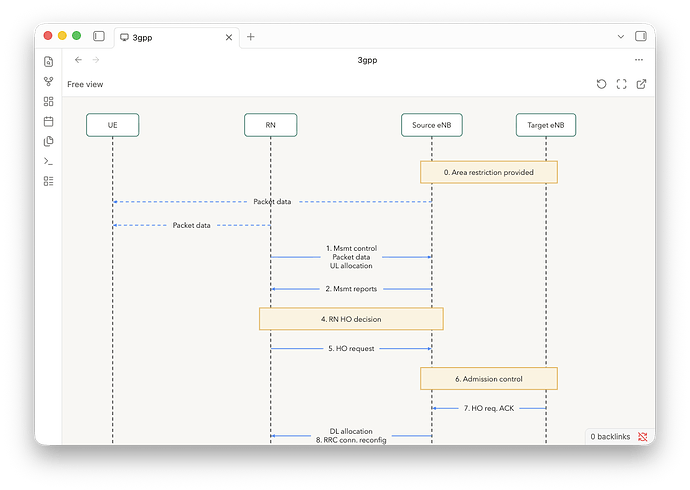Viewport: 690px width, 490px height.
Task: Expand the tab list dropdown chevron
Action: click(620, 37)
